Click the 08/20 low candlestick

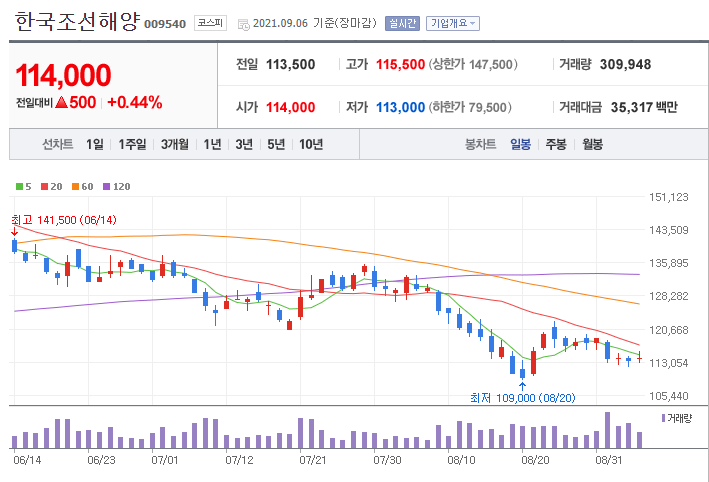coord(522,372)
